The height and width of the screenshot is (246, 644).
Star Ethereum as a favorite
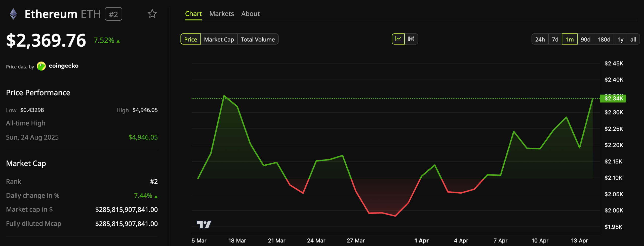[x=152, y=14]
